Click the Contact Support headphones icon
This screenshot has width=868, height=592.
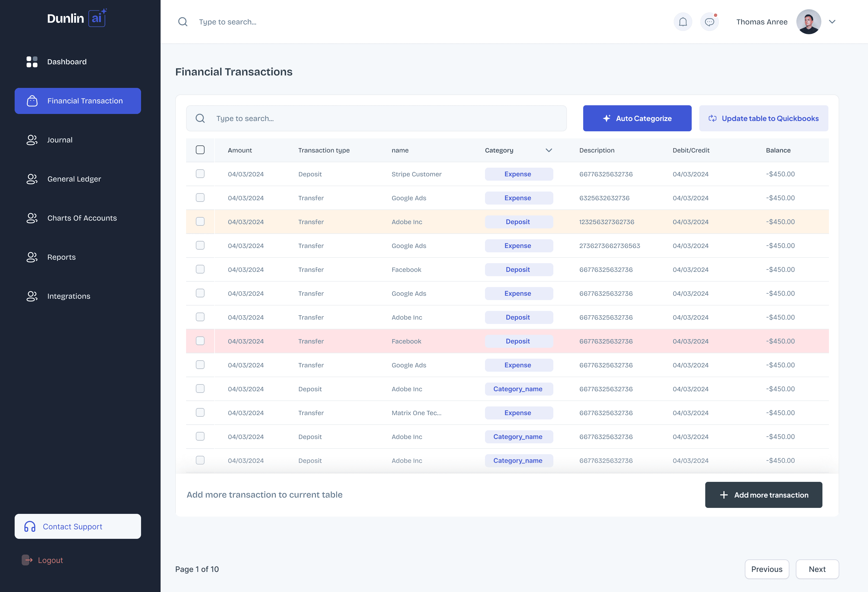point(30,526)
